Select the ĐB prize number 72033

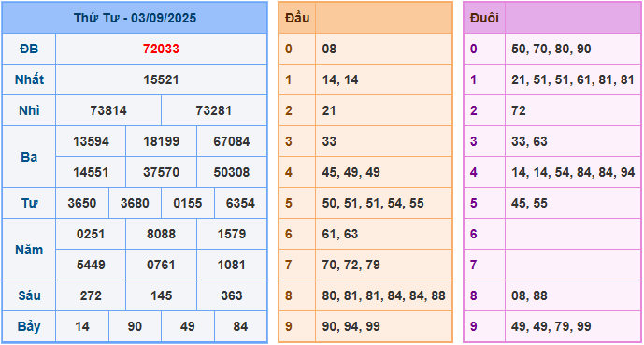161,49
